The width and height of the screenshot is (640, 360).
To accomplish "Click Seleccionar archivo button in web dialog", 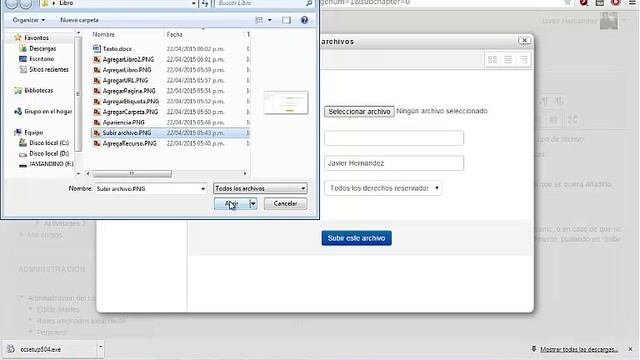I will pos(359,111).
